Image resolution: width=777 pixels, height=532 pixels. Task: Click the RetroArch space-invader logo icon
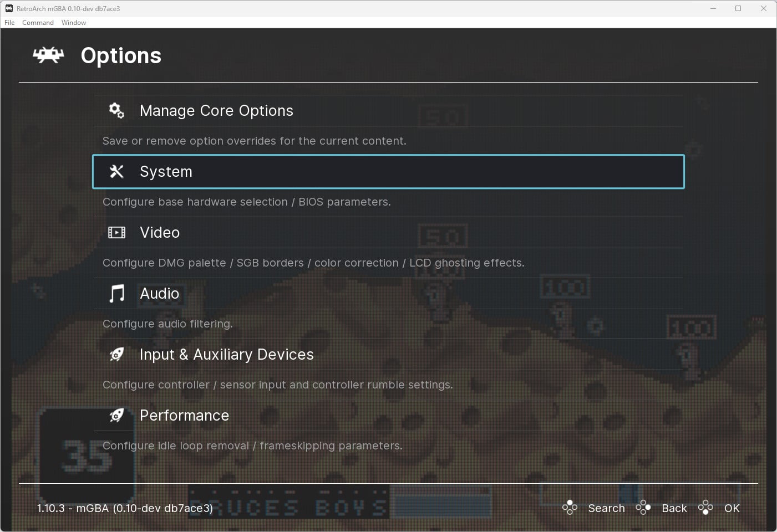[x=48, y=55]
